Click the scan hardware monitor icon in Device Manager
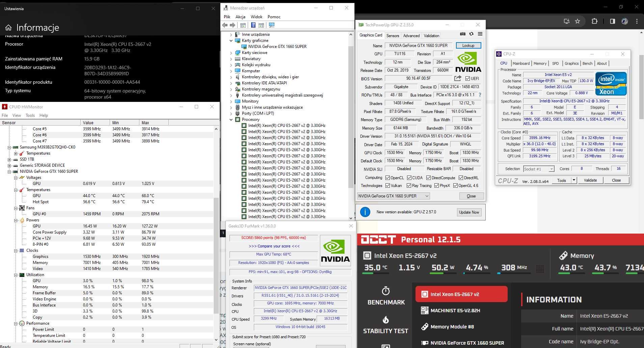Viewport: 644px width, 348px height. coord(272,25)
